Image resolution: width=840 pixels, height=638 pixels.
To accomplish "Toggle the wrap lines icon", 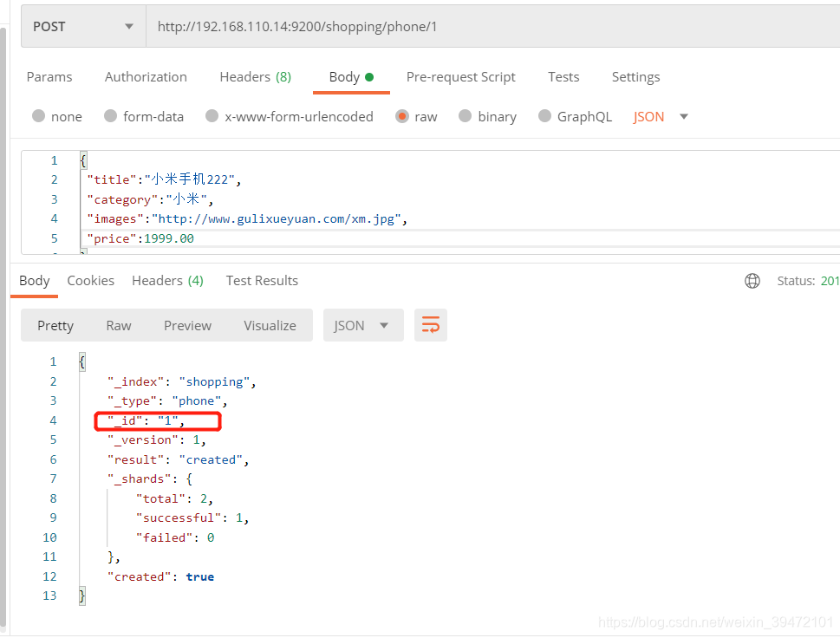I will [431, 325].
